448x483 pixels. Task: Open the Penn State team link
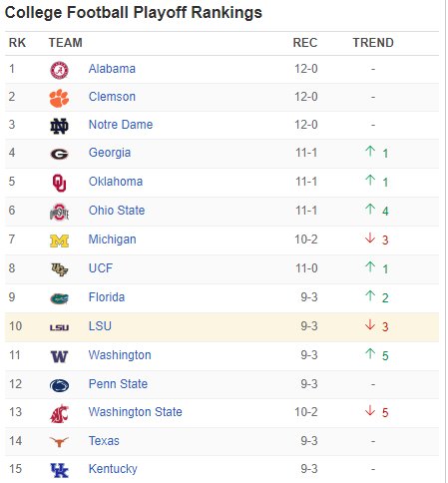pos(118,384)
